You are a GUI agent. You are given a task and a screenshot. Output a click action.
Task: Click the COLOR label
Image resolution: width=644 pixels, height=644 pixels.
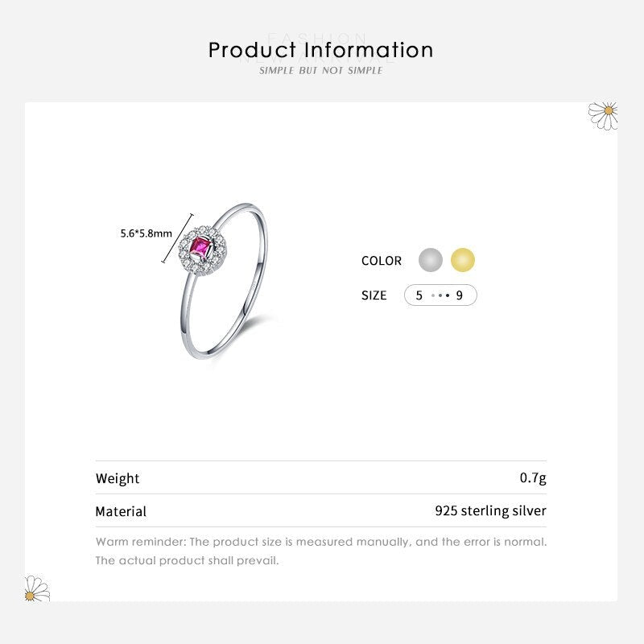(x=382, y=261)
